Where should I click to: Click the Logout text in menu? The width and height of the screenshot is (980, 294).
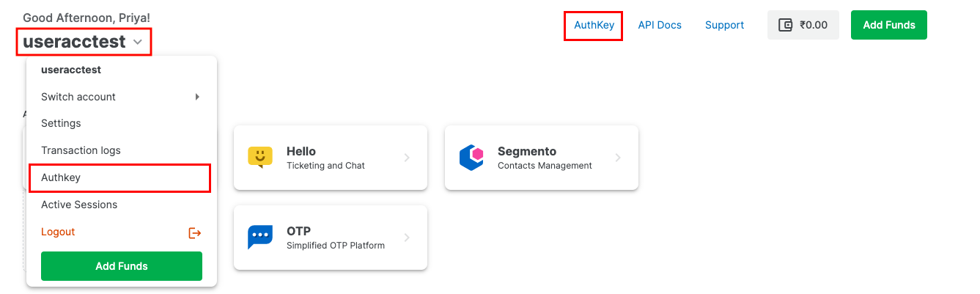point(58,232)
